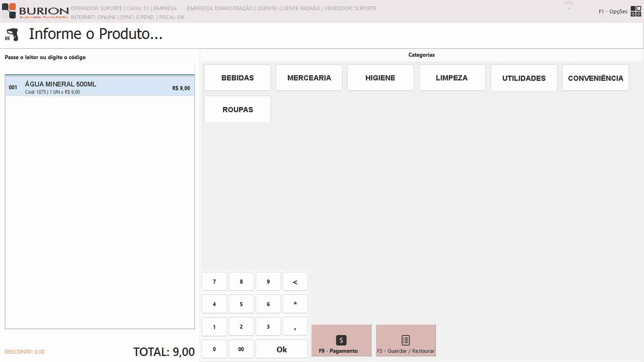Viewport: 644px width, 362px height.
Task: Tap the asterisk multiply keypad key
Action: (x=295, y=304)
